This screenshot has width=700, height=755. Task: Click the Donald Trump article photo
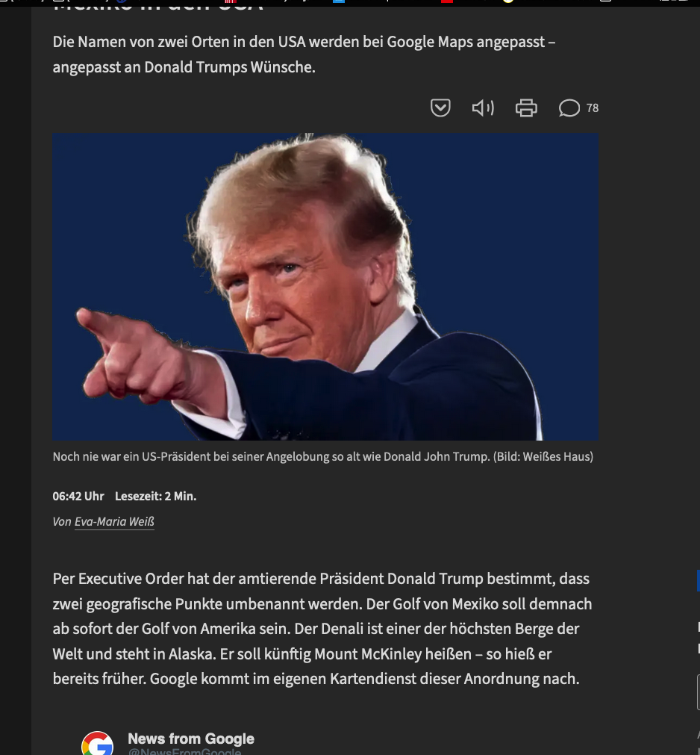tap(325, 287)
